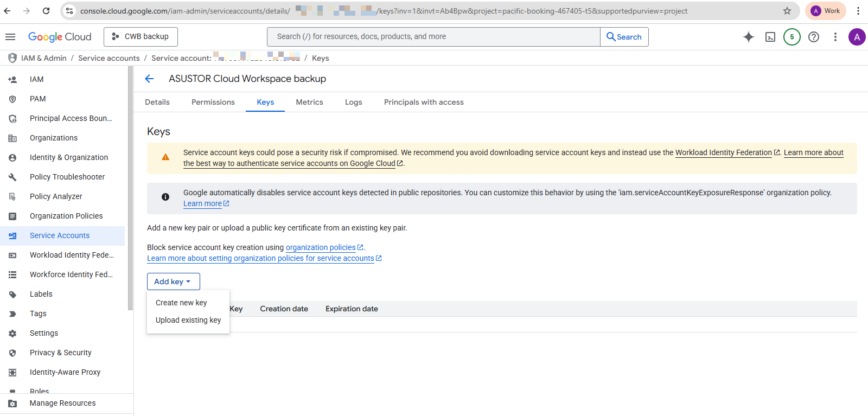Screen dimensions: 868x416
Task: Open the help question mark icon
Action: click(x=814, y=37)
